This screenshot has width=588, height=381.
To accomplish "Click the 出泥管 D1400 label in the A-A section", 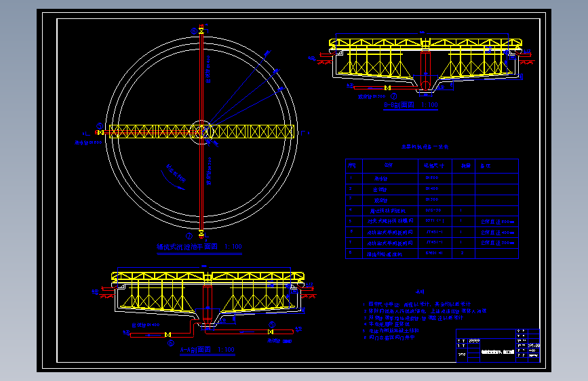I will click(x=146, y=325).
